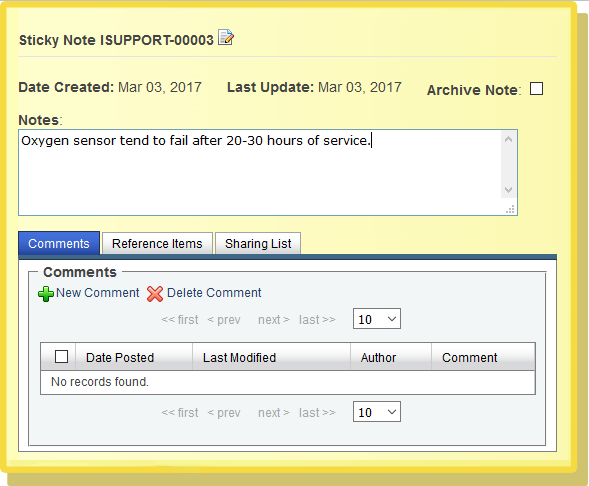Click the green plus New Comment icon
Image resolution: width=589 pixels, height=486 pixels.
click(x=46, y=294)
